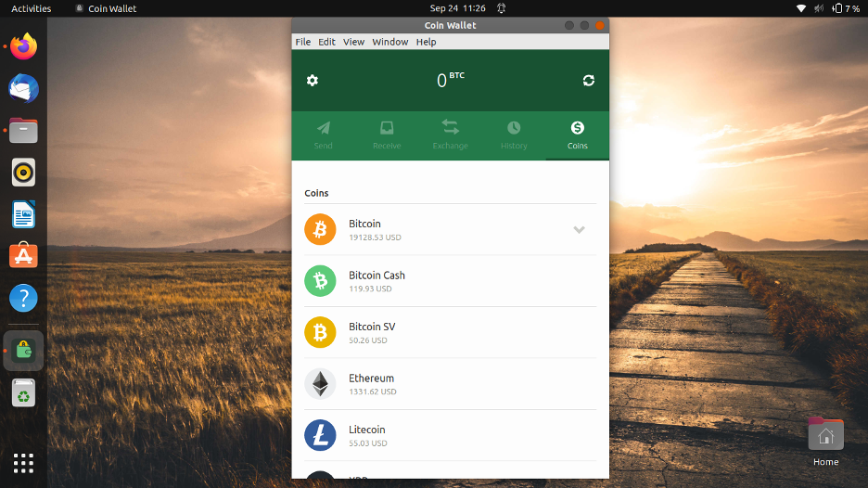Image resolution: width=868 pixels, height=488 pixels.
Task: Select the Bitcoin coin name
Action: coord(364,224)
